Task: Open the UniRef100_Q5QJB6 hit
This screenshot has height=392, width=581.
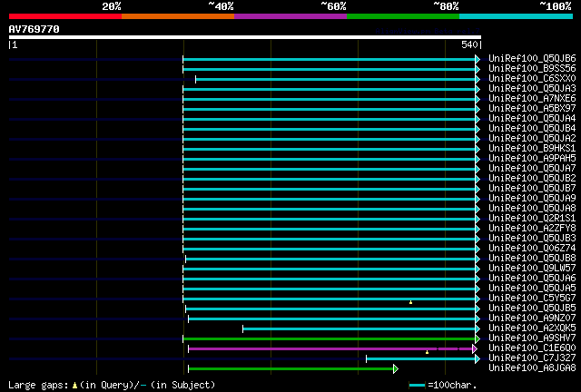Action: pyautogui.click(x=532, y=59)
